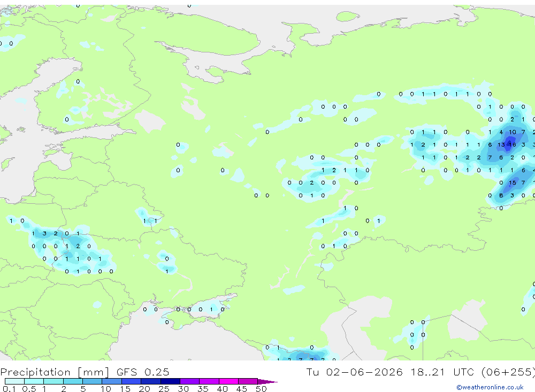Click the magenta legend swatch between 40 and 45
Viewport: 535px width, 392px height.
(228, 381)
